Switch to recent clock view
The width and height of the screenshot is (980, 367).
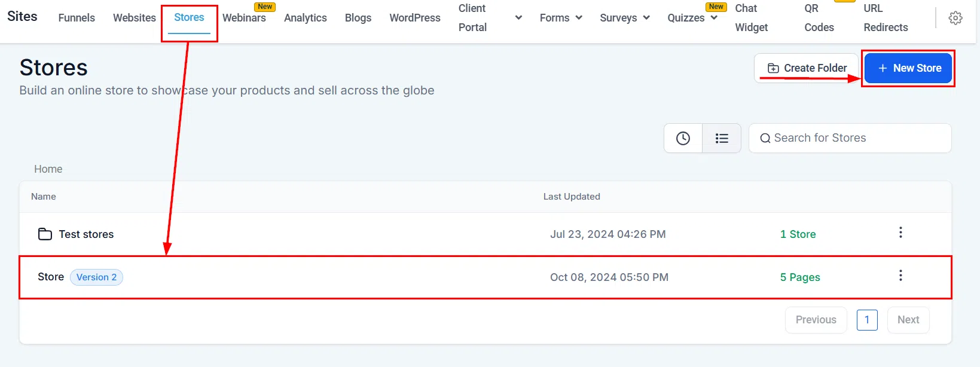coord(683,138)
